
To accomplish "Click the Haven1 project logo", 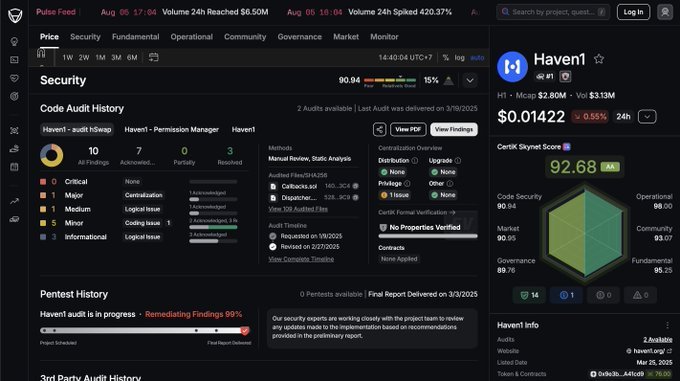I will coord(512,67).
